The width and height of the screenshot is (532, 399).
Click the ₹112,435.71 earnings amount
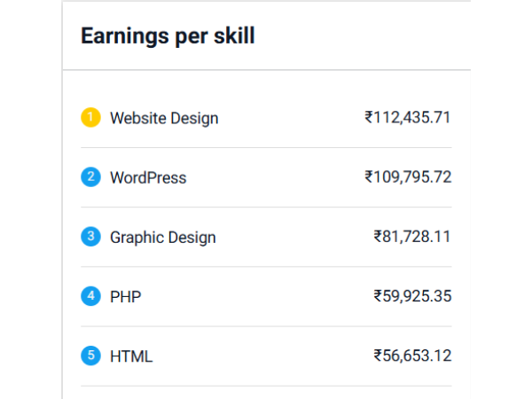[409, 117]
